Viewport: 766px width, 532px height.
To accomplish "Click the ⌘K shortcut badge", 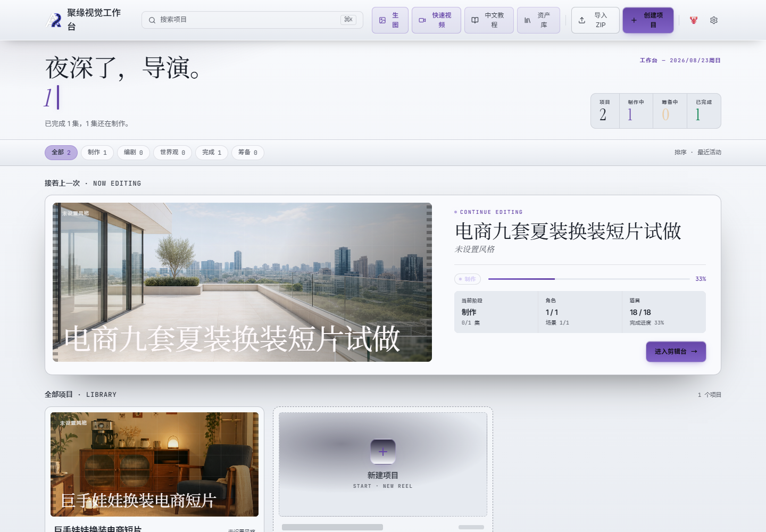I will (348, 20).
